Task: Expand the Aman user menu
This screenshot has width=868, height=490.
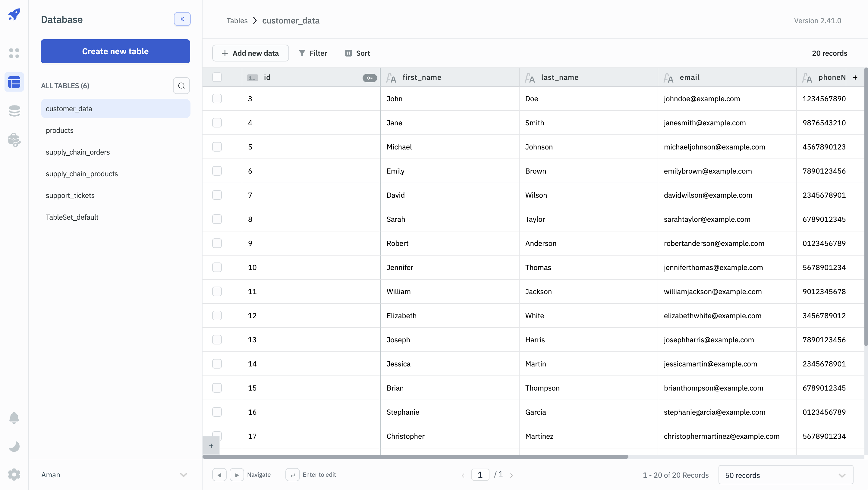Action: (183, 475)
